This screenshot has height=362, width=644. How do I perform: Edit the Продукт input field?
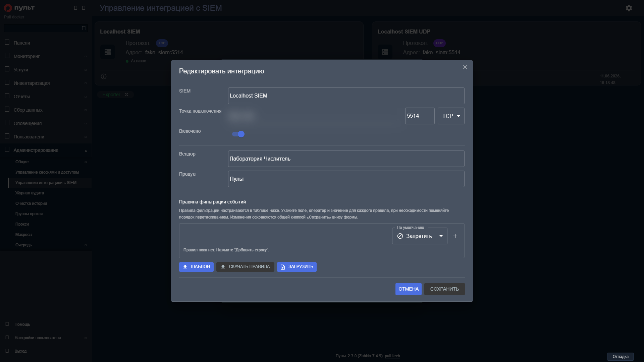tap(346, 179)
